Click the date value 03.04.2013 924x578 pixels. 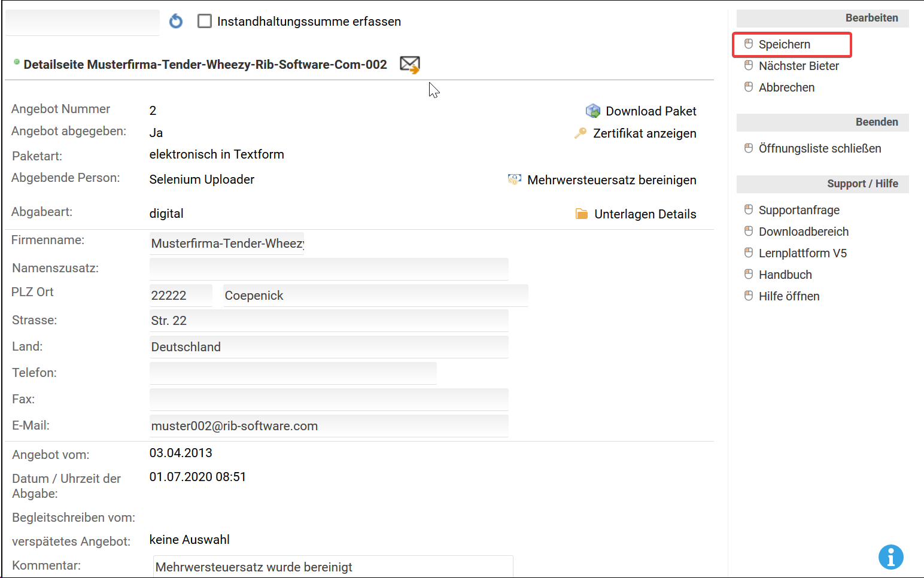(181, 453)
